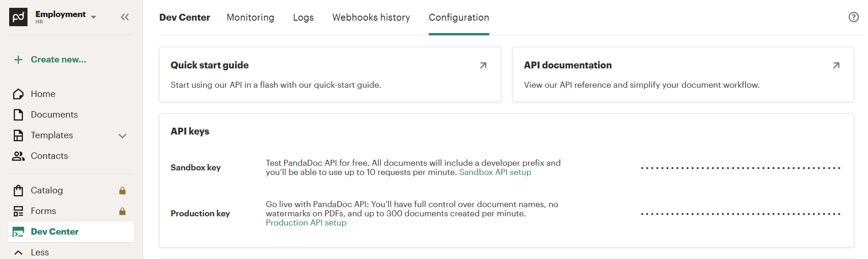Screen dimensions: 868x259
Task: Click the masked Production key field
Action: (x=741, y=214)
